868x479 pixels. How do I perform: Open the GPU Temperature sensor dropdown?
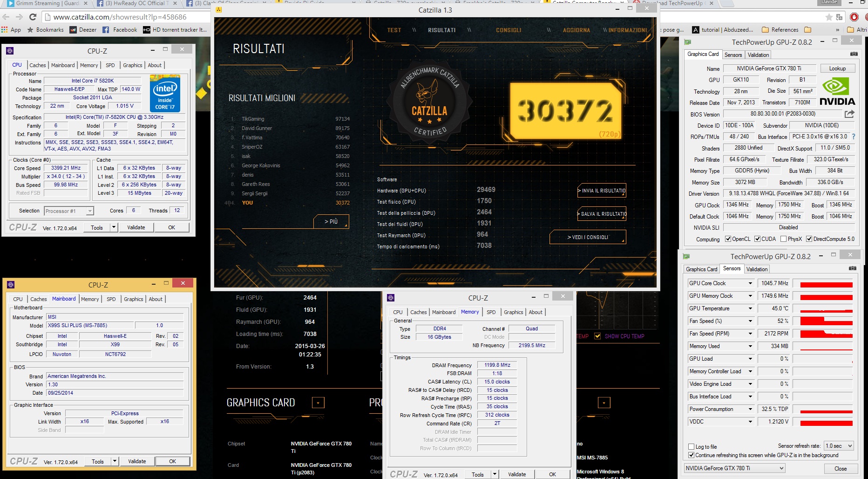tap(750, 308)
